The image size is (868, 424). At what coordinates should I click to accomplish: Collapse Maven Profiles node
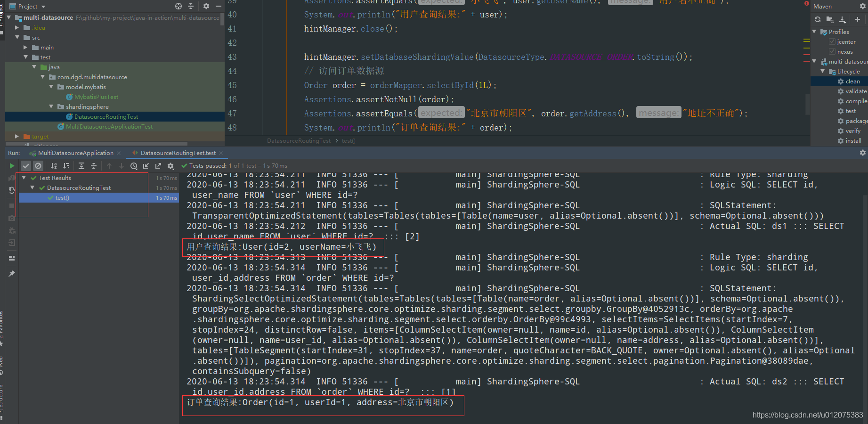click(814, 32)
